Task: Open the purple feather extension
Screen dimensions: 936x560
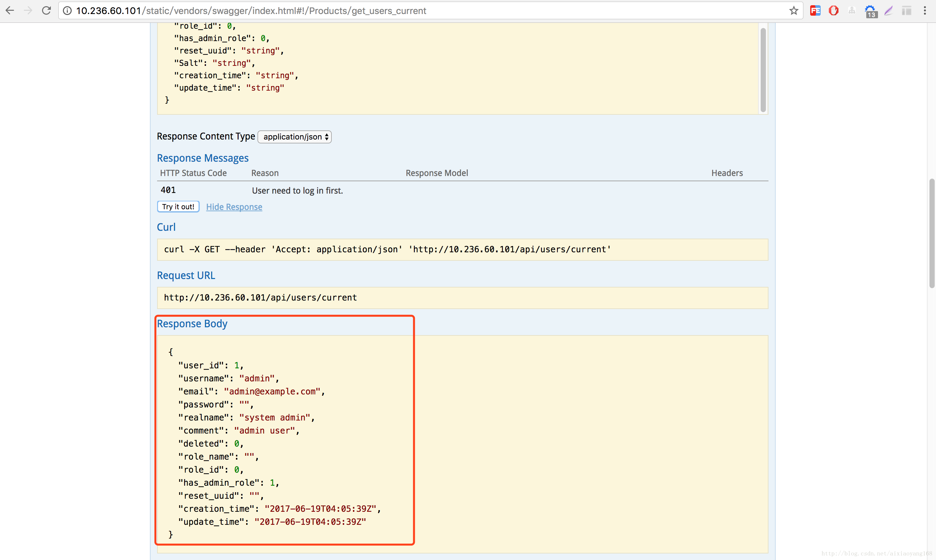Action: point(888,10)
